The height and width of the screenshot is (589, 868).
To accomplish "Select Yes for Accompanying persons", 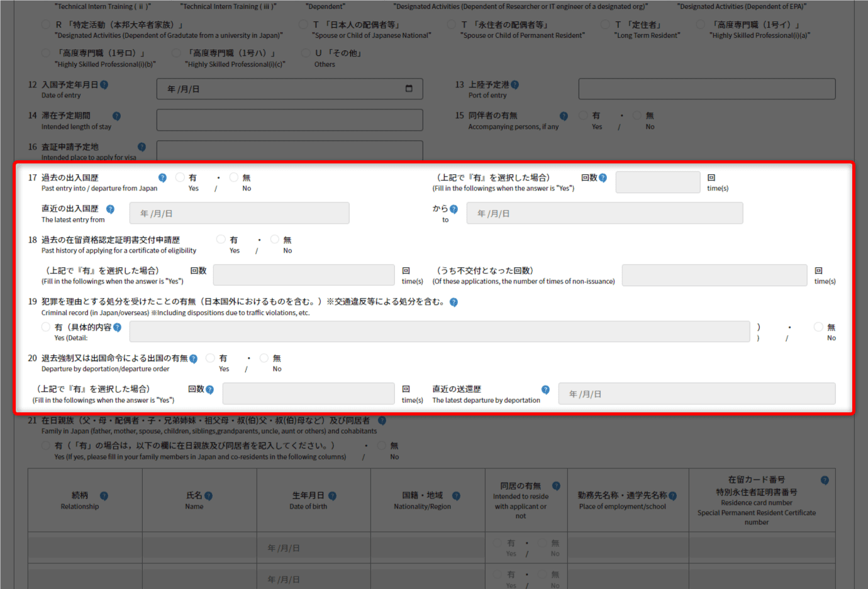I will (x=584, y=116).
